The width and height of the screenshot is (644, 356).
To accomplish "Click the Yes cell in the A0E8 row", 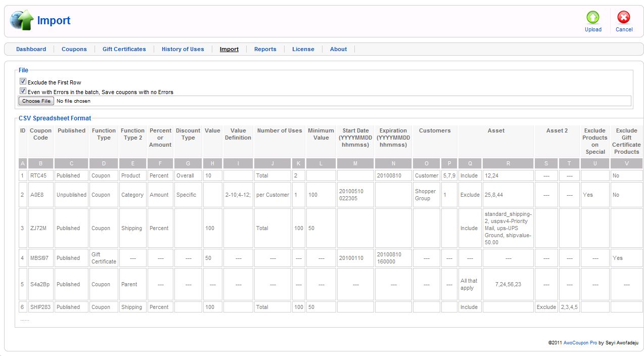I will [x=595, y=195].
